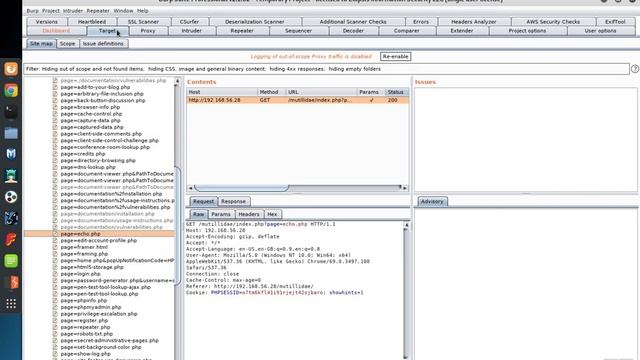The width and height of the screenshot is (640, 360).
Task: Click the teal character dock icon
Action: click(11, 176)
